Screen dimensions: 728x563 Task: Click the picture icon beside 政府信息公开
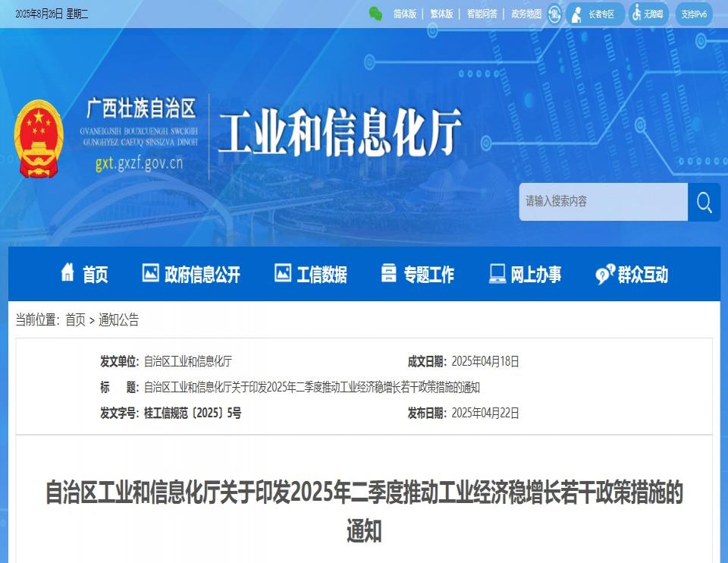pyautogui.click(x=150, y=272)
